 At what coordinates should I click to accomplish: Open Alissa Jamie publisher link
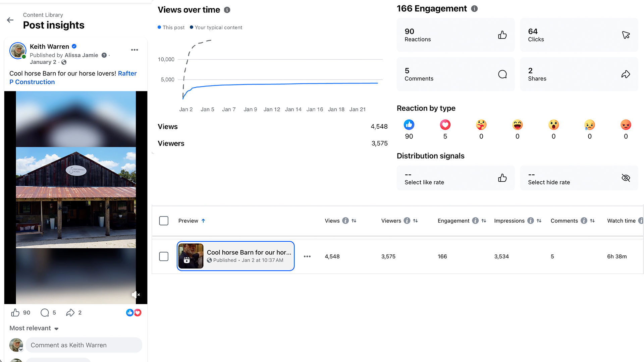(x=82, y=55)
